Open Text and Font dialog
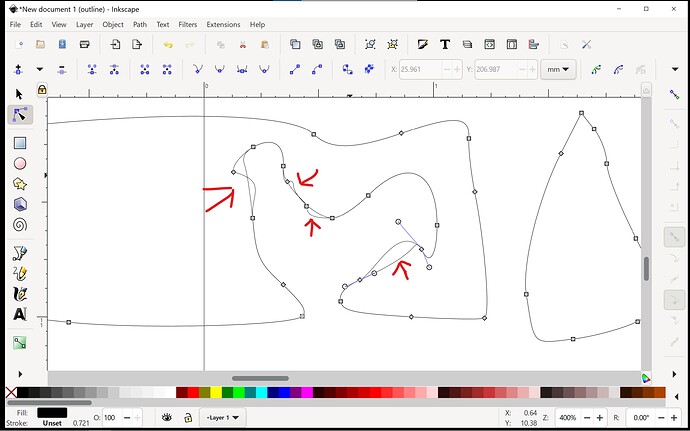 tap(445, 44)
